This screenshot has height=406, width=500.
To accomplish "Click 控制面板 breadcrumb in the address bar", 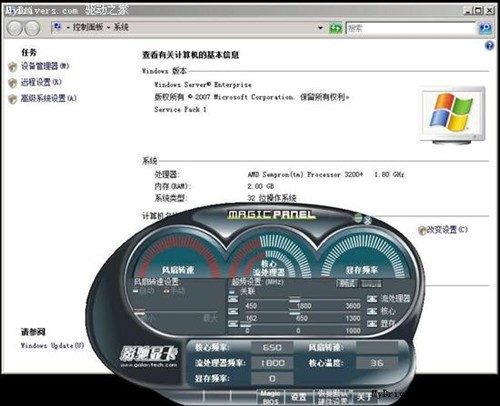I will click(x=88, y=27).
